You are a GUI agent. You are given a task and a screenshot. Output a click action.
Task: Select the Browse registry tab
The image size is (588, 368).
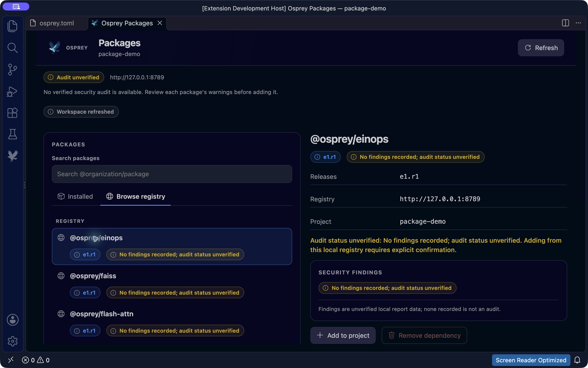pos(136,196)
